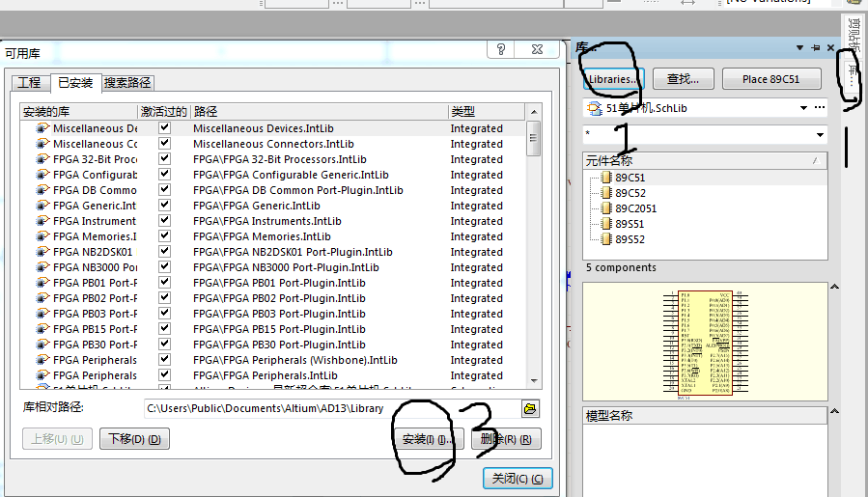This screenshot has width=868, height=497.
Task: Click the library icon of FPGA NB2DSK01
Action: click(42, 252)
